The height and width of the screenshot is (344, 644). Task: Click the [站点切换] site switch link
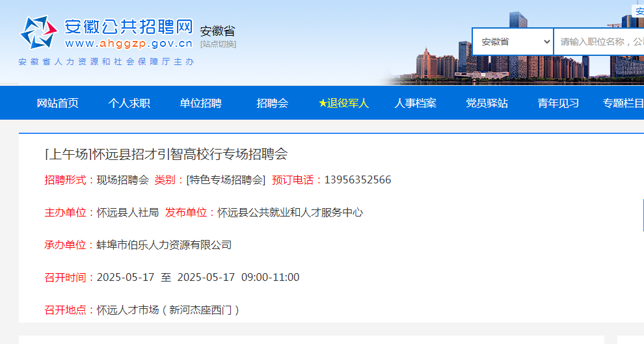coord(218,44)
